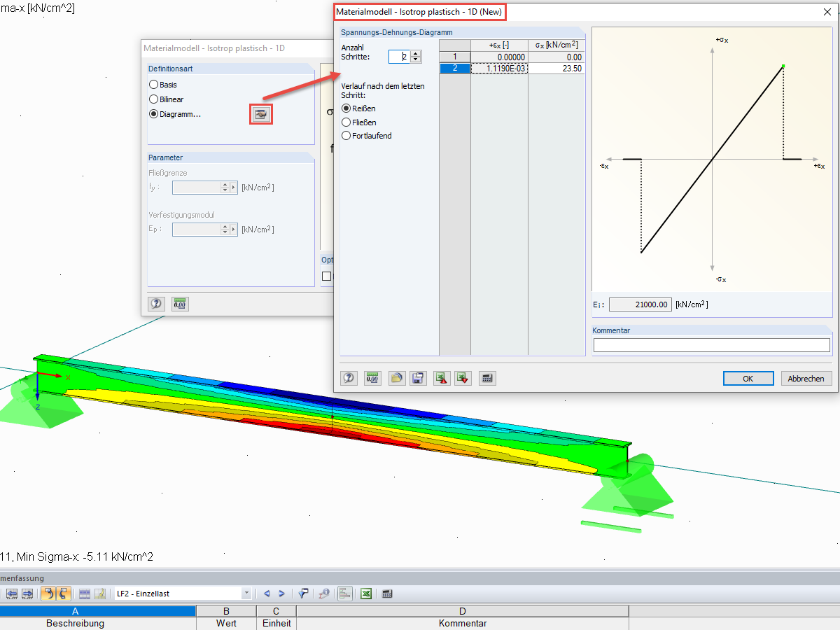The height and width of the screenshot is (630, 840).
Task: Toggle the second highlighted arrow icon in the bottom toolbar
Action: point(63,594)
